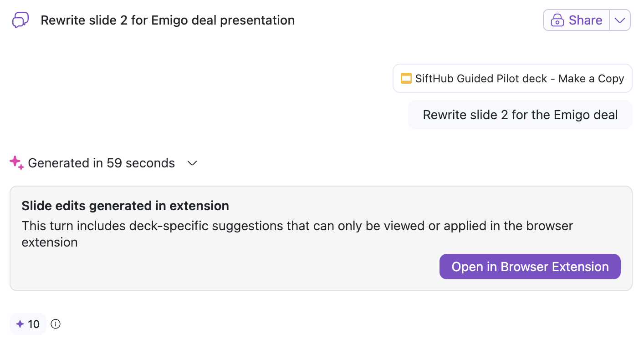Image resolution: width=644 pixels, height=343 pixels.
Task: Open the Share dropdown arrow
Action: tap(619, 20)
